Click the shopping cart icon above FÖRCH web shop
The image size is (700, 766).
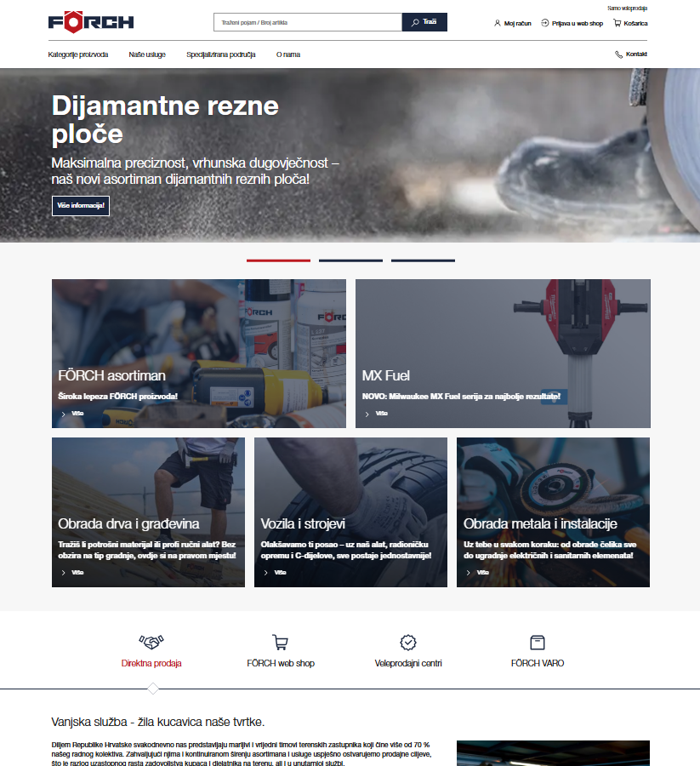280,642
